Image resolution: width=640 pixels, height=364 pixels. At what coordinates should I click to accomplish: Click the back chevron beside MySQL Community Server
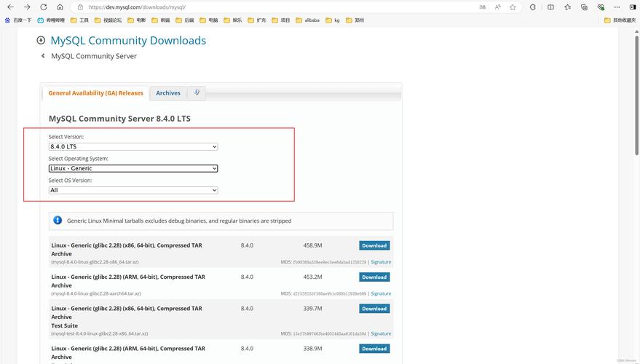[43, 56]
